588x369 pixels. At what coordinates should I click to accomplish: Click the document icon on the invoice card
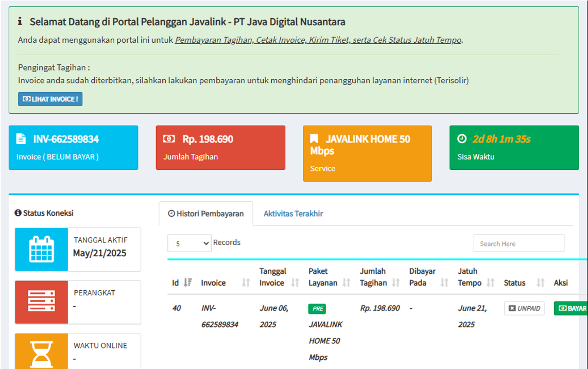(21, 139)
